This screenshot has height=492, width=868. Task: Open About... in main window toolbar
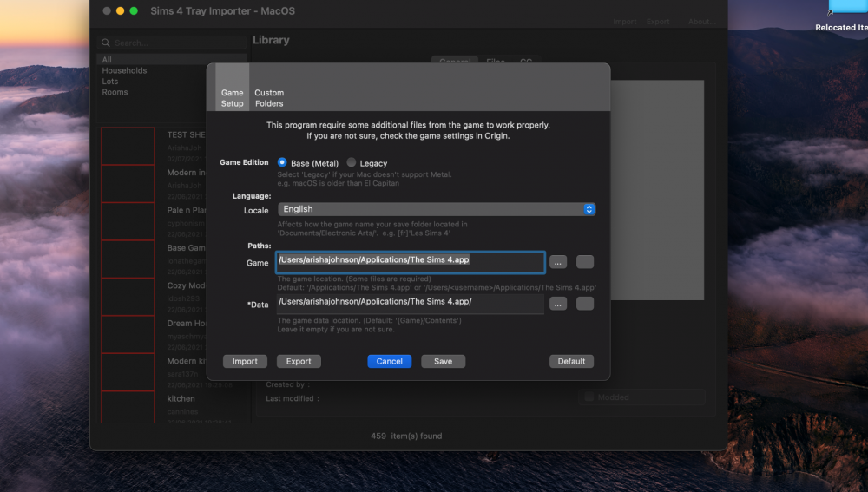click(x=702, y=22)
